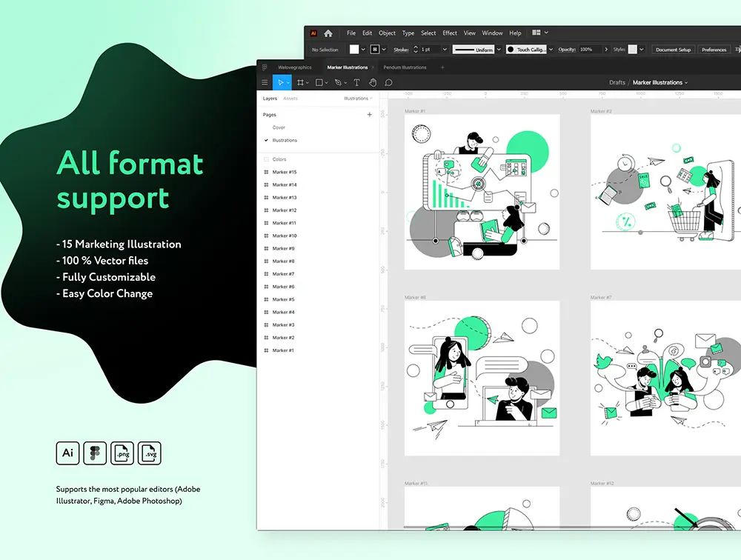Viewport: 741px width, 560px height.
Task: Select the Marker #10 layer
Action: (284, 236)
